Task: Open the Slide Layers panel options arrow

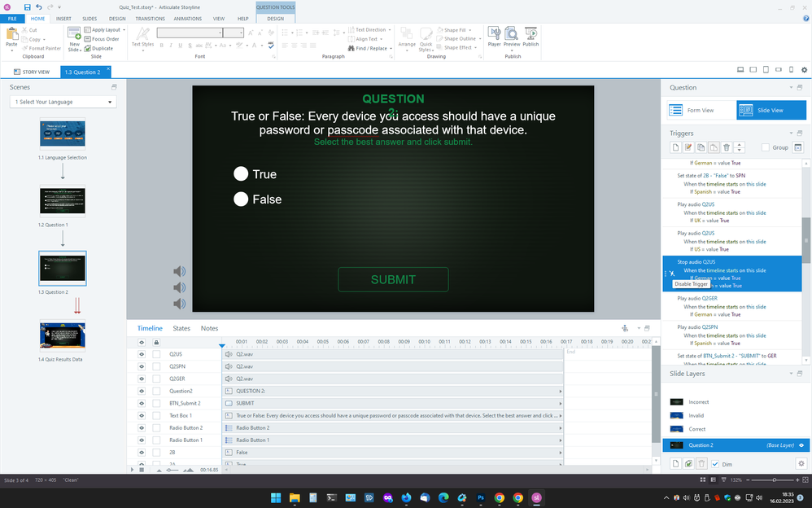Action: click(792, 374)
